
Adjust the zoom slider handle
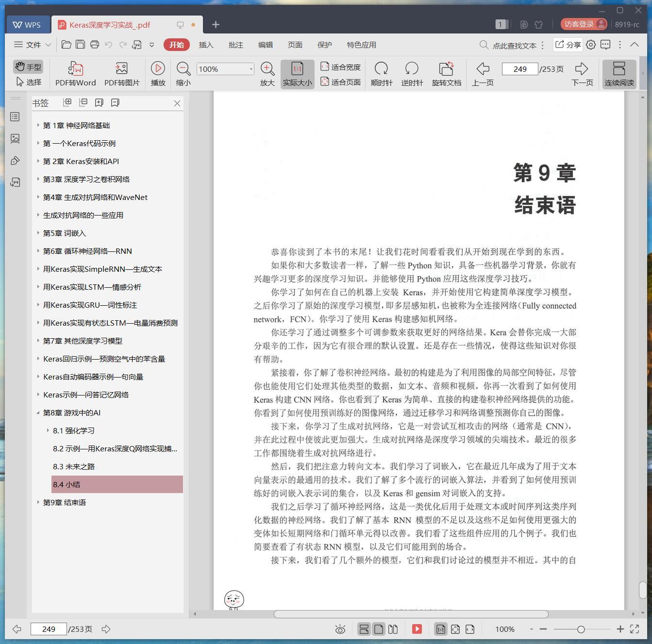pyautogui.click(x=581, y=629)
